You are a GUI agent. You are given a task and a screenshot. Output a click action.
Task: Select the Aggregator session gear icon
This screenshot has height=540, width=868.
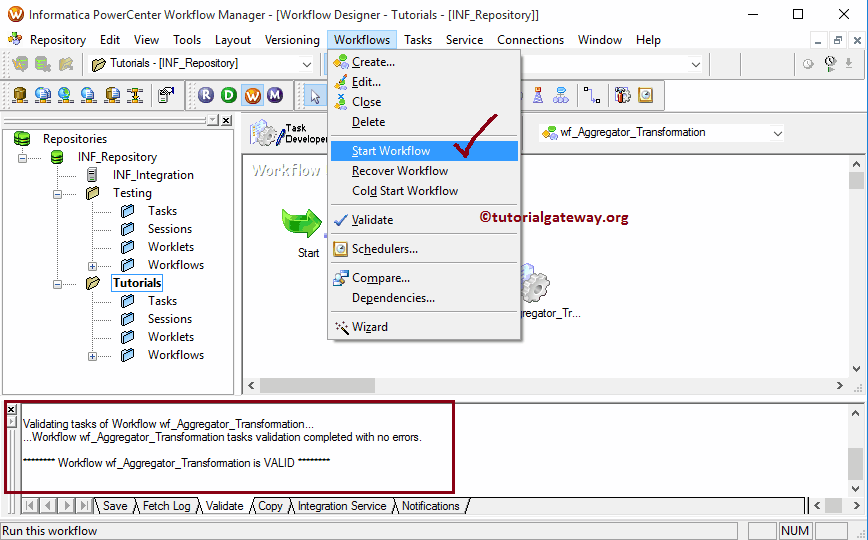[535, 284]
